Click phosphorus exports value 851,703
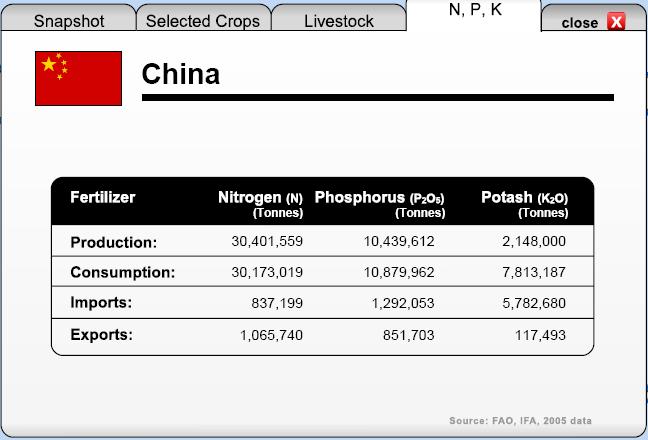648x440 pixels. (x=408, y=335)
